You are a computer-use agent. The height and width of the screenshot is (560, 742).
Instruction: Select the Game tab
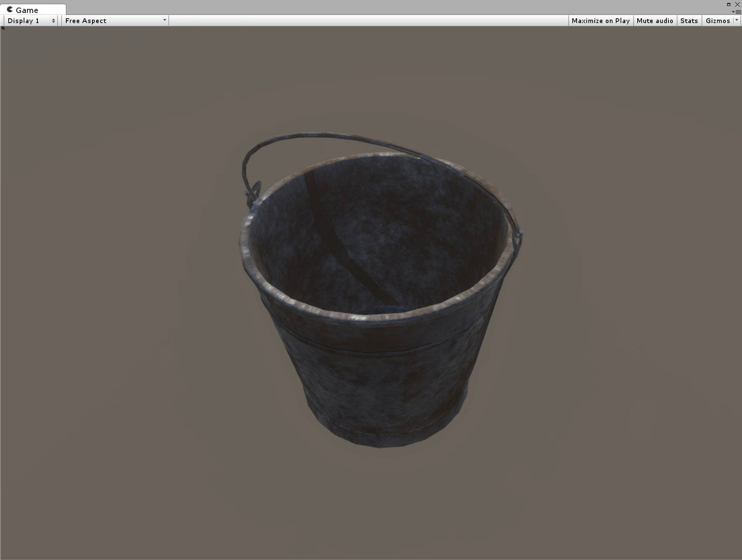pos(29,9)
